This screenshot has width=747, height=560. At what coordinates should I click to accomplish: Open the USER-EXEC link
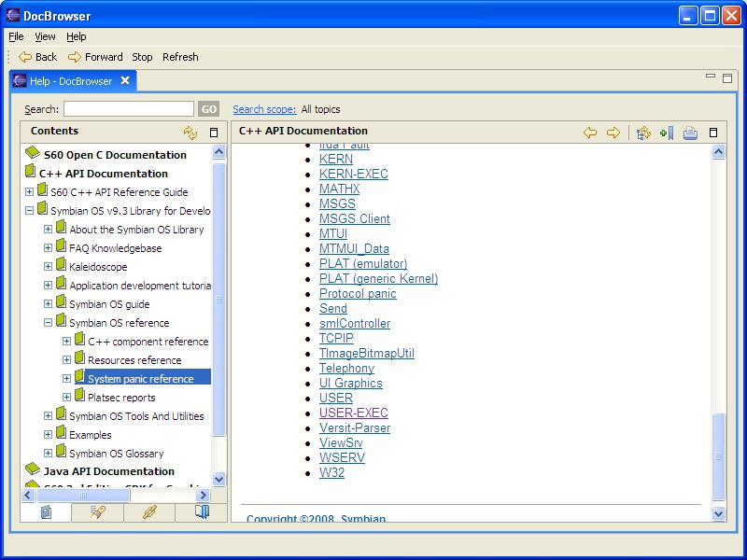click(354, 413)
